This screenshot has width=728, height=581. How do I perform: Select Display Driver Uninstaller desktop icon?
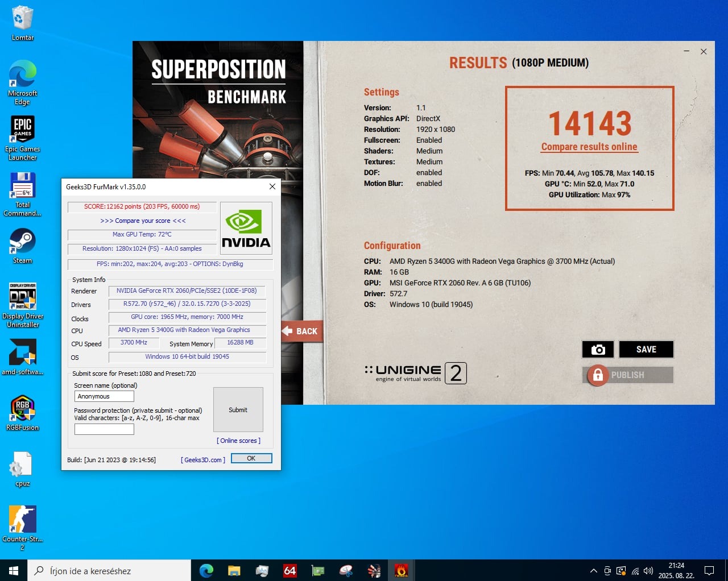[x=22, y=305]
